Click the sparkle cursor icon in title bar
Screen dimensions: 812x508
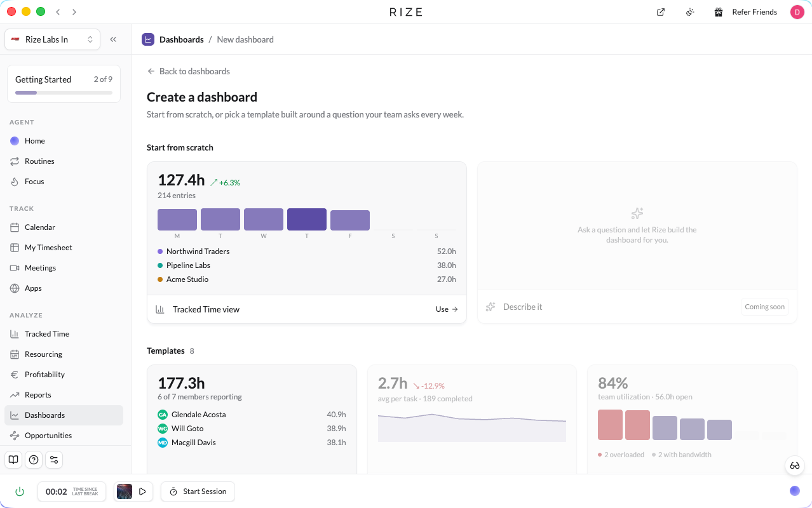pos(690,12)
